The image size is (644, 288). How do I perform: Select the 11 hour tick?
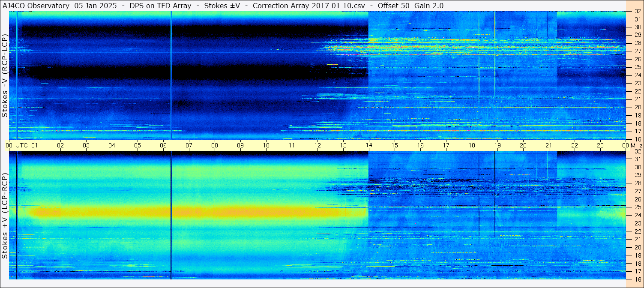292,145
